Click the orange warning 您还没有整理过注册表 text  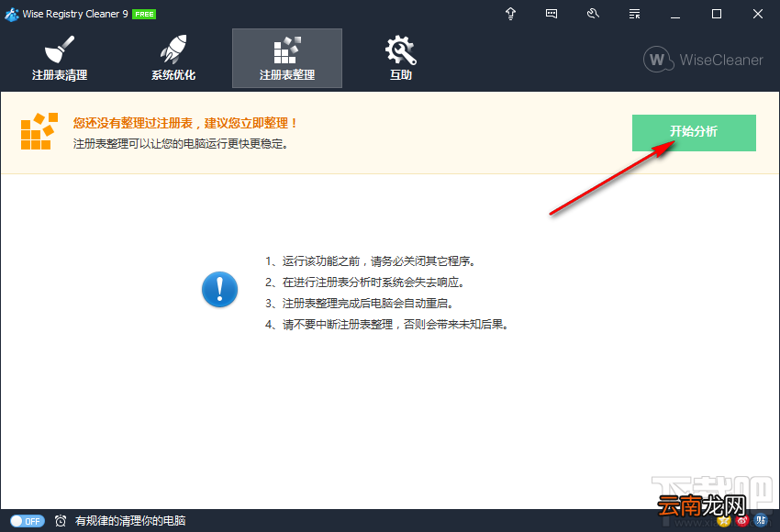click(x=185, y=123)
